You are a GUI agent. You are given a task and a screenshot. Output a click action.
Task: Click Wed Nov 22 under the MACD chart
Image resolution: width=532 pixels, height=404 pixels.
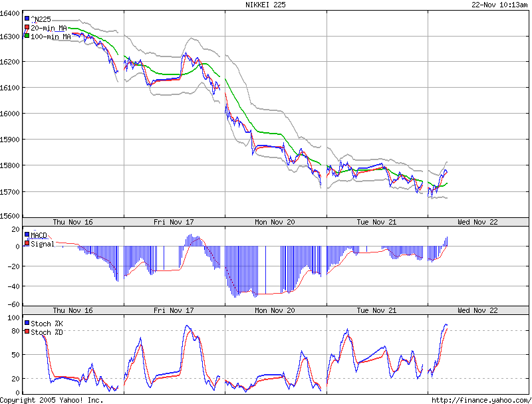[x=477, y=310]
